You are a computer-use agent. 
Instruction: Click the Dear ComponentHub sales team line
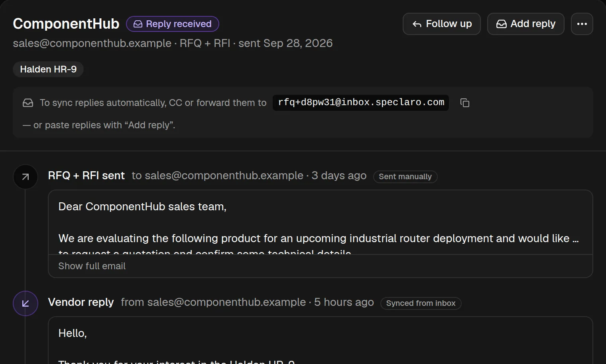click(142, 207)
